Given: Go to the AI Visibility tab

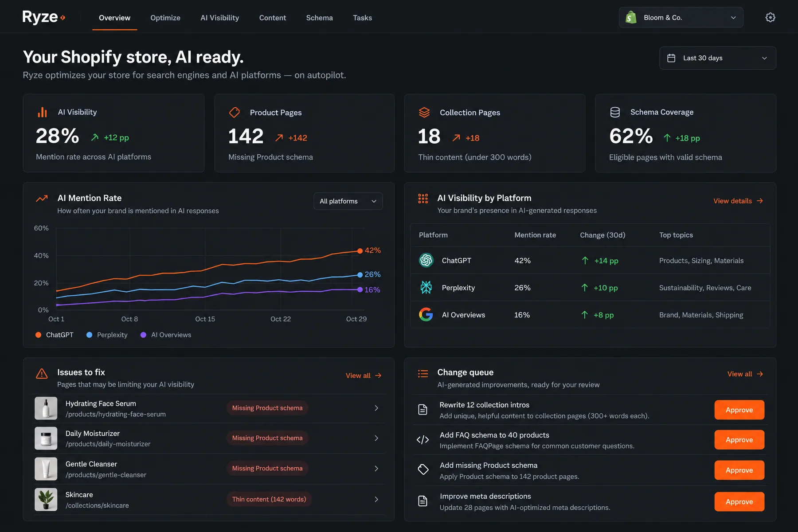Looking at the screenshot, I should coord(220,18).
